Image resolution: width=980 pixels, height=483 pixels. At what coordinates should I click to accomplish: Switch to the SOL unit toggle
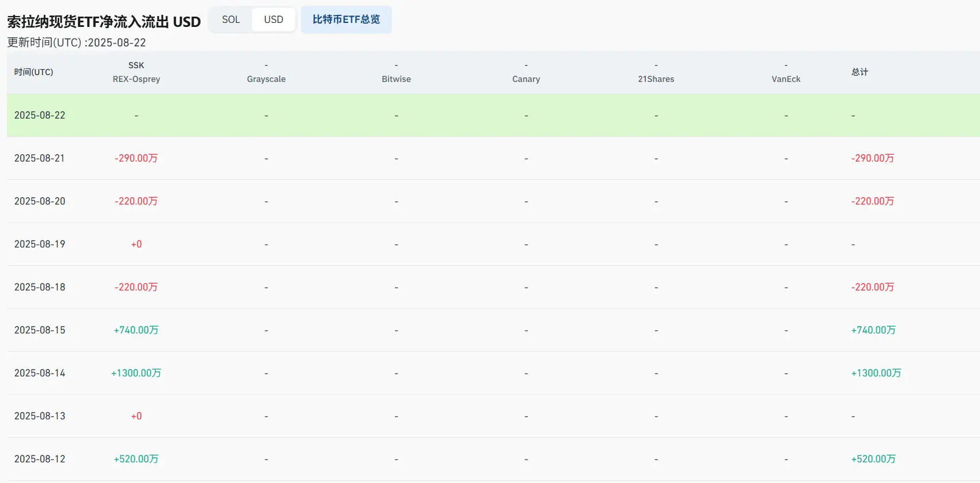(x=231, y=19)
